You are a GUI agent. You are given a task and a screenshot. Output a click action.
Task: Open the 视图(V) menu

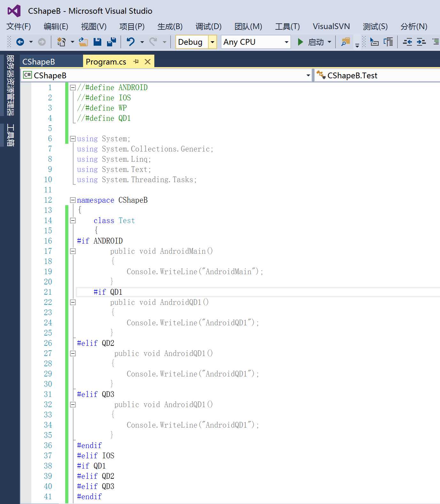[x=94, y=26]
